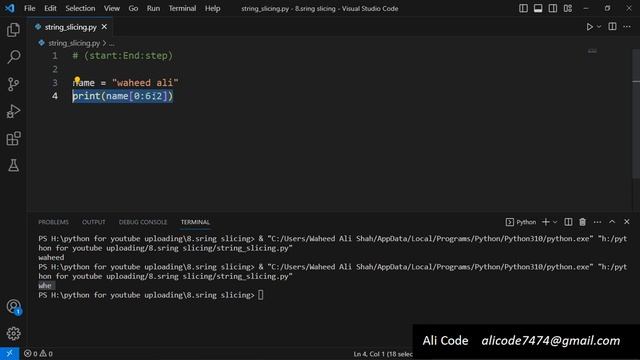640x360 pixels.
Task: Open the Source Control view
Action: pyautogui.click(x=13, y=84)
